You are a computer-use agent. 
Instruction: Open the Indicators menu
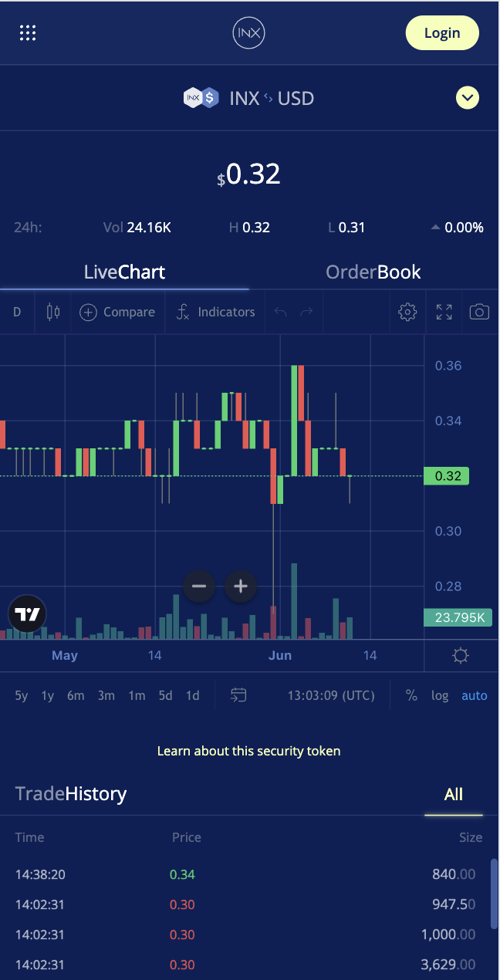point(215,312)
